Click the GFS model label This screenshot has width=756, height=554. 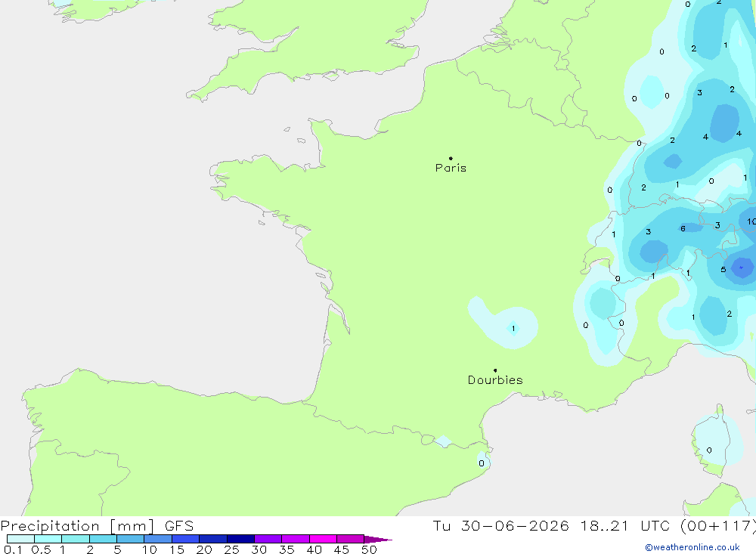click(179, 526)
